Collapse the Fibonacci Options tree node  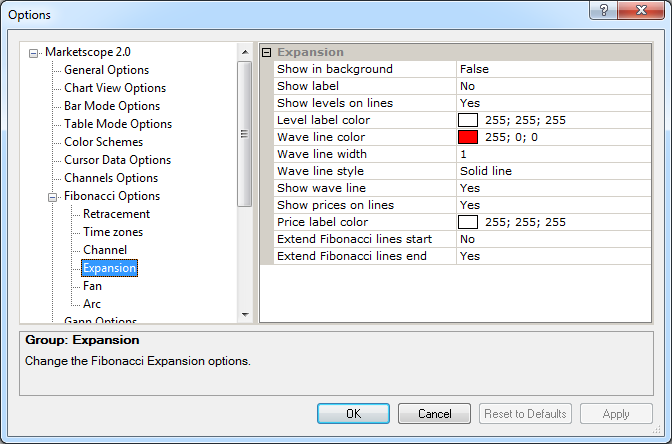52,198
